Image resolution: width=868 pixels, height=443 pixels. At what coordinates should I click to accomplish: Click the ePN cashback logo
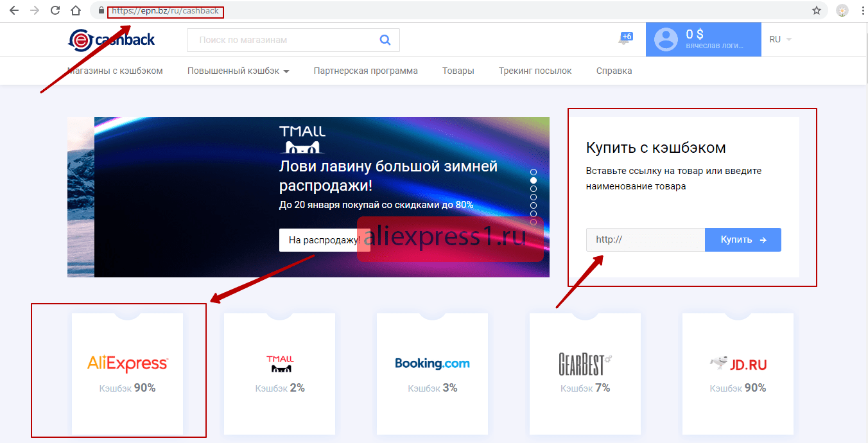[x=111, y=39]
